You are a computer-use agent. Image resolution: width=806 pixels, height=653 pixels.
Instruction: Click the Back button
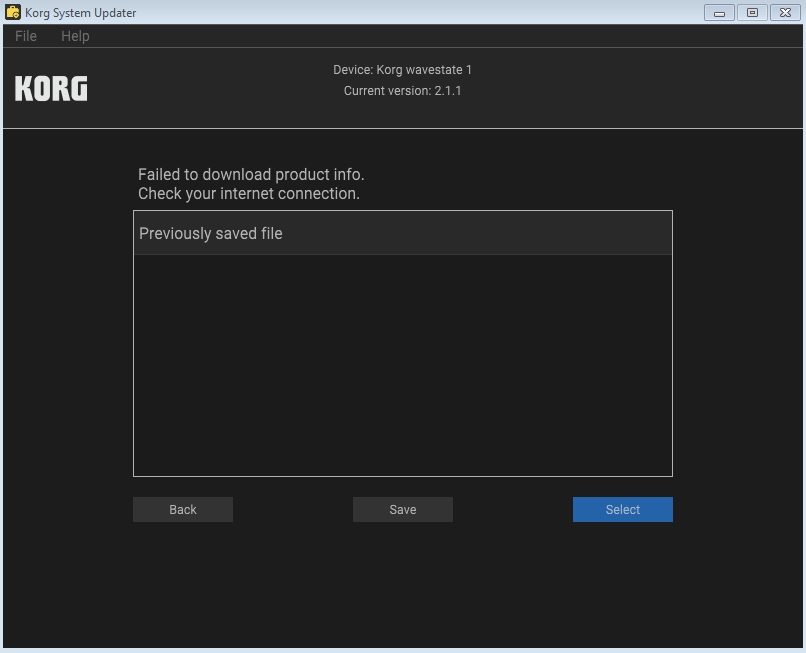183,510
